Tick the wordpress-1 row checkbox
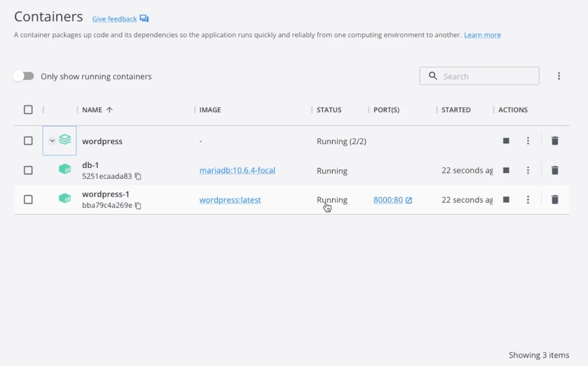Viewport: 588px width, 366px height. pyautogui.click(x=28, y=200)
